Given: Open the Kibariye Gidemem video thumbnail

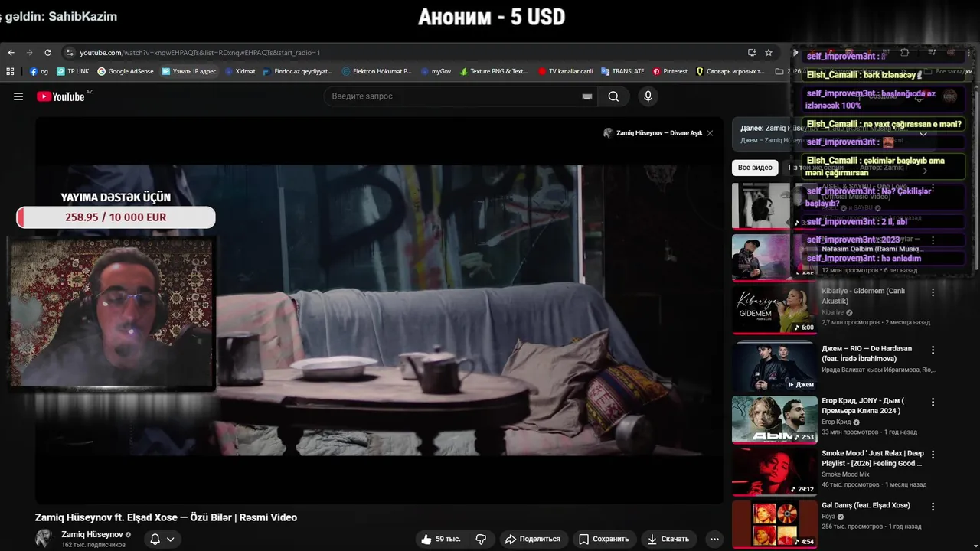Looking at the screenshot, I should click(774, 310).
